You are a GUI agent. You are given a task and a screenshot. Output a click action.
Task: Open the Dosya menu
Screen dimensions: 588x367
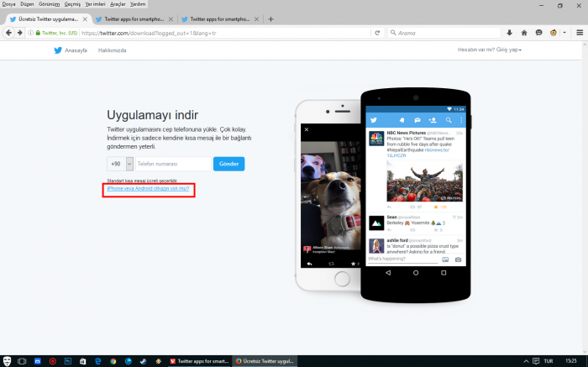[x=8, y=4]
